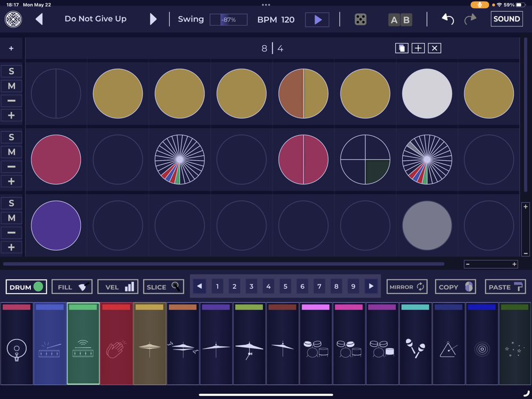Select the hand clap instrument
Viewport: 532px width, 399px height.
tap(117, 344)
